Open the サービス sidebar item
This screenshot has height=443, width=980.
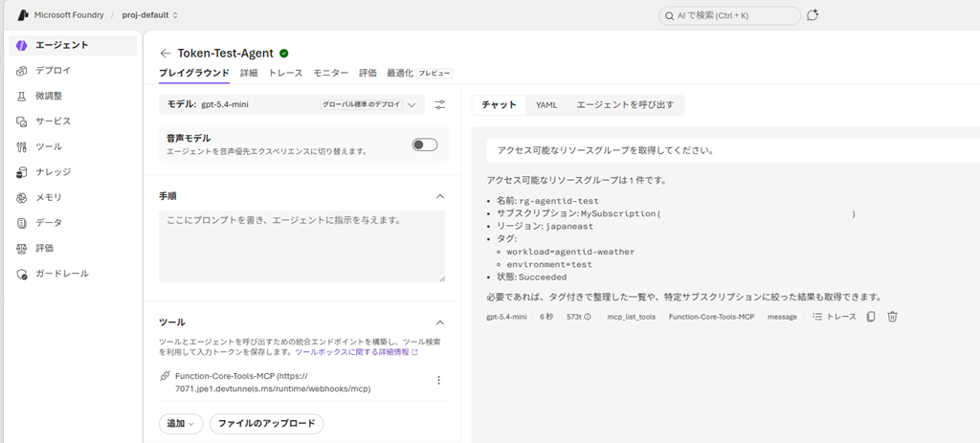73,122
